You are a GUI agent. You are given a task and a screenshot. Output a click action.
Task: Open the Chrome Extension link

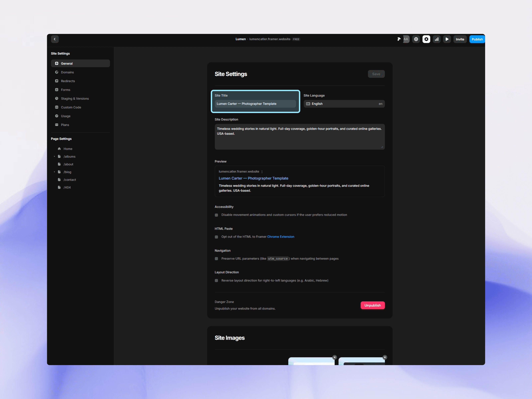pos(280,237)
